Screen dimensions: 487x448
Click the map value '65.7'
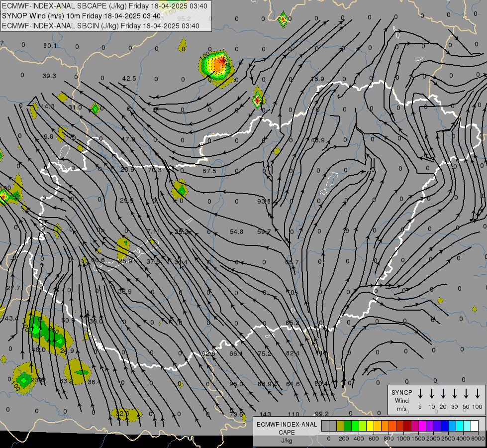292,262
